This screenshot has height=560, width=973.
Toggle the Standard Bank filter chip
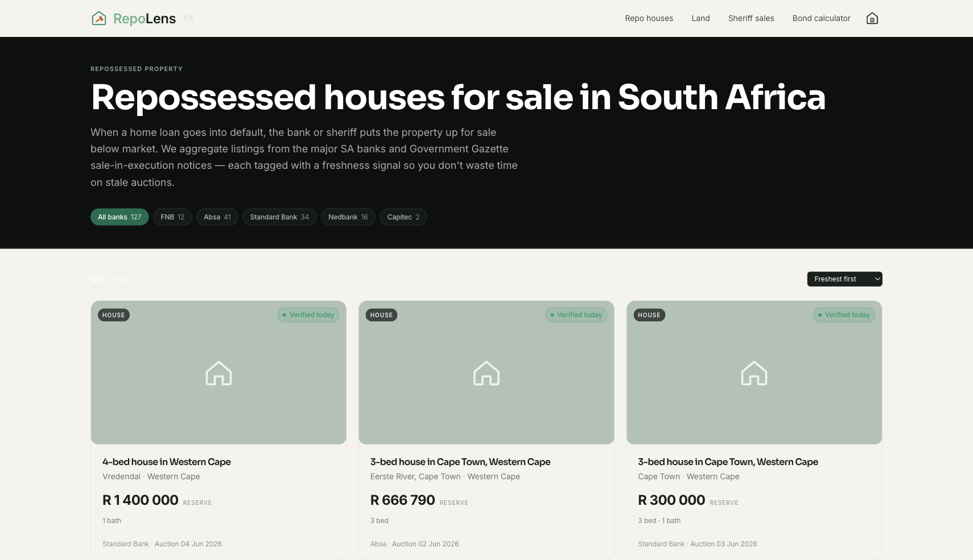click(279, 217)
